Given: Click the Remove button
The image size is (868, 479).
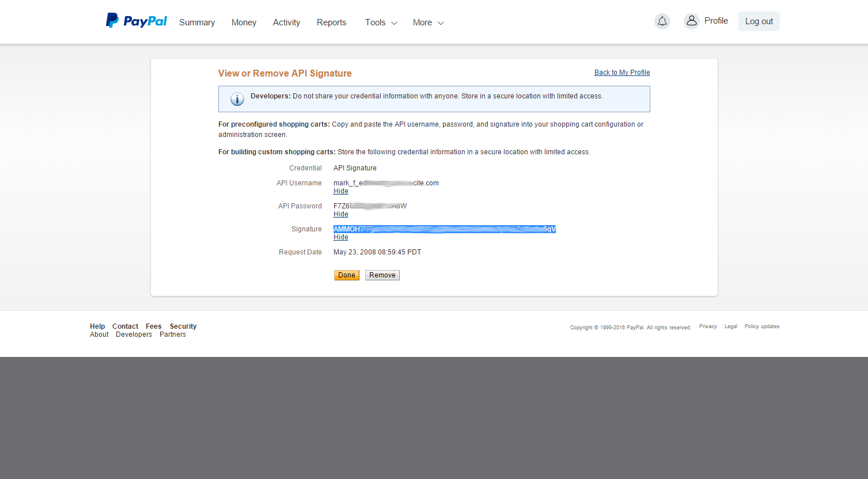Looking at the screenshot, I should click(382, 275).
